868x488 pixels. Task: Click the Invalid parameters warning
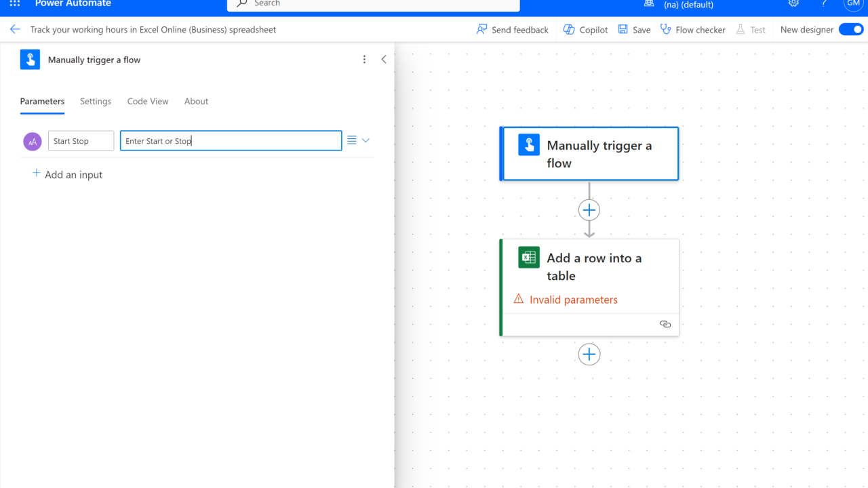(x=566, y=300)
